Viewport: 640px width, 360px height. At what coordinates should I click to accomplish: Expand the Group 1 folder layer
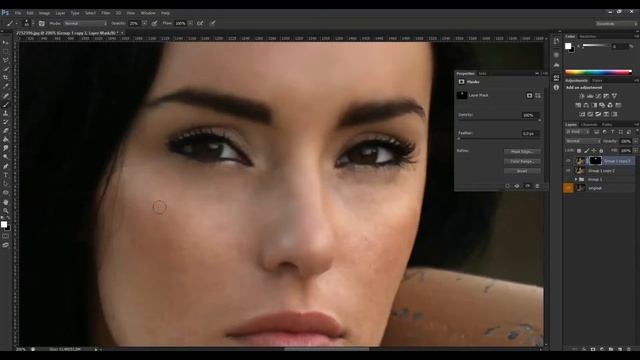[576, 180]
